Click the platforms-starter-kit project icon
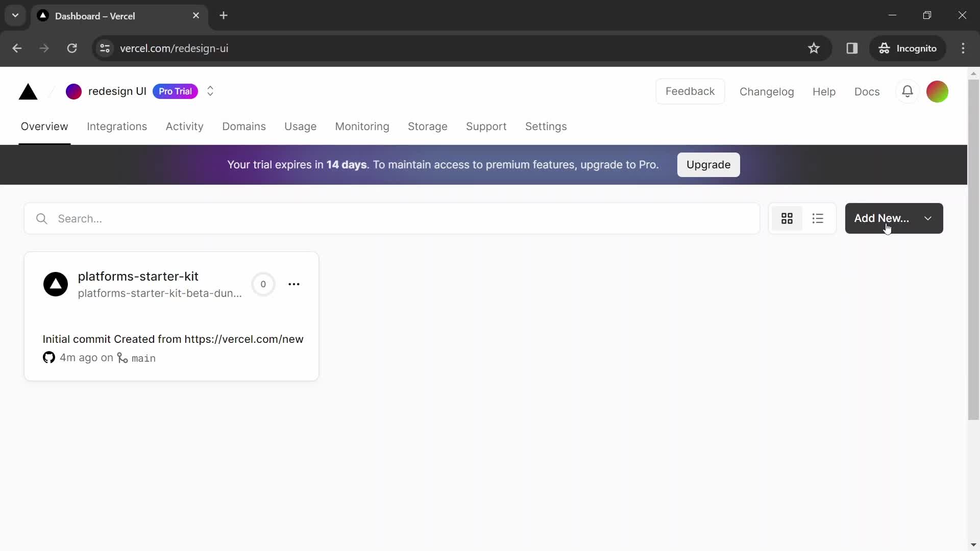 56,284
